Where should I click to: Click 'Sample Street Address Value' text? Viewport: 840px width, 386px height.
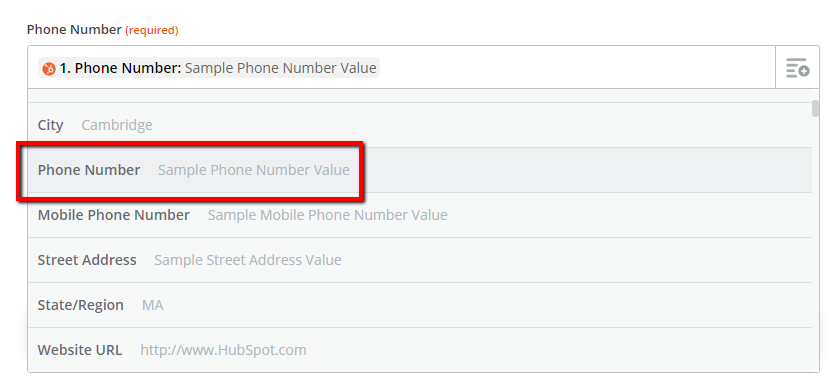[x=248, y=260]
